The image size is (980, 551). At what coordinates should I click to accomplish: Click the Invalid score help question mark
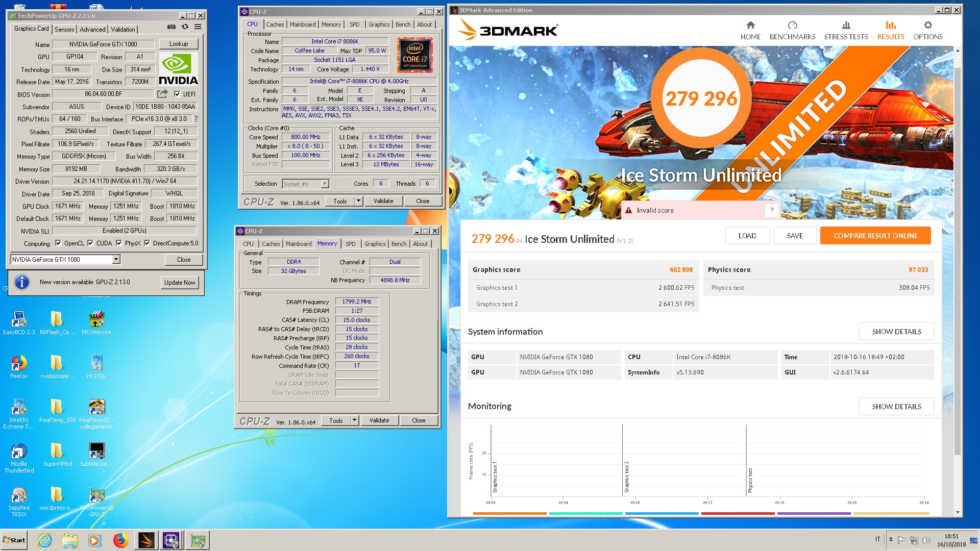click(x=772, y=210)
